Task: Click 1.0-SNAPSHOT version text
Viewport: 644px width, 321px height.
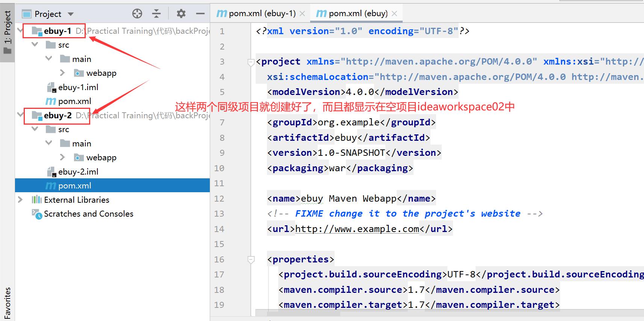Action: [352, 153]
